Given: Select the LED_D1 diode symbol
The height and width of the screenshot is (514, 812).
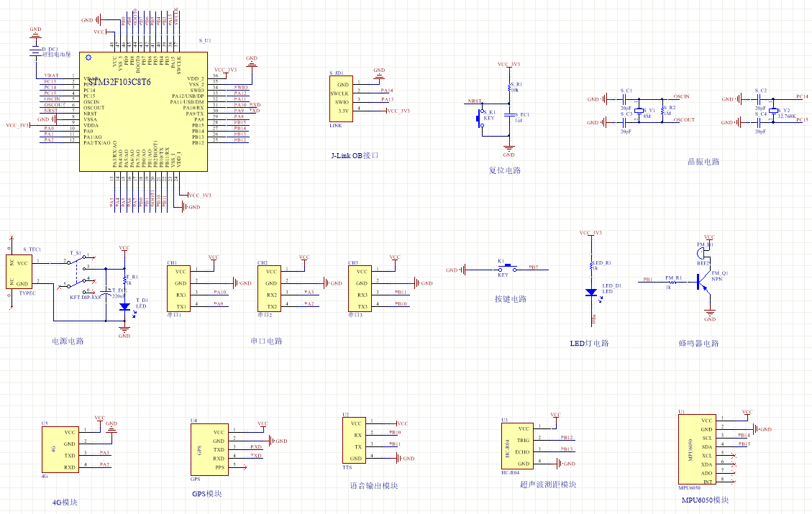Looking at the screenshot, I should tap(591, 292).
